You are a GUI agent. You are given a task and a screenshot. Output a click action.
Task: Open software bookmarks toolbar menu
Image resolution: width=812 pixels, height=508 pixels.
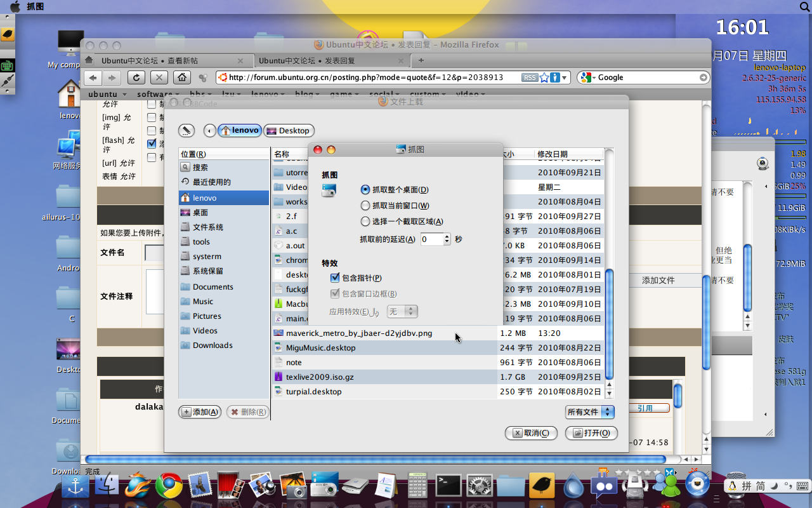[x=158, y=94]
